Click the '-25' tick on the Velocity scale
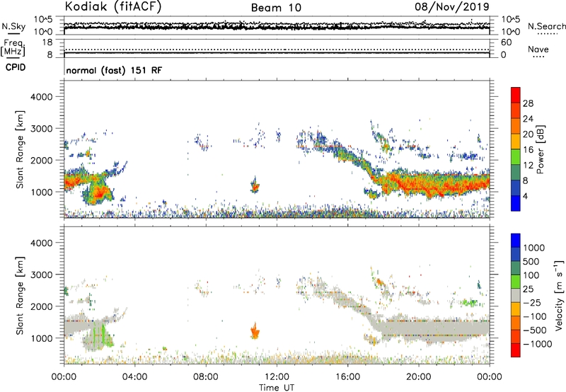This screenshot has width=566, height=392. (532, 303)
